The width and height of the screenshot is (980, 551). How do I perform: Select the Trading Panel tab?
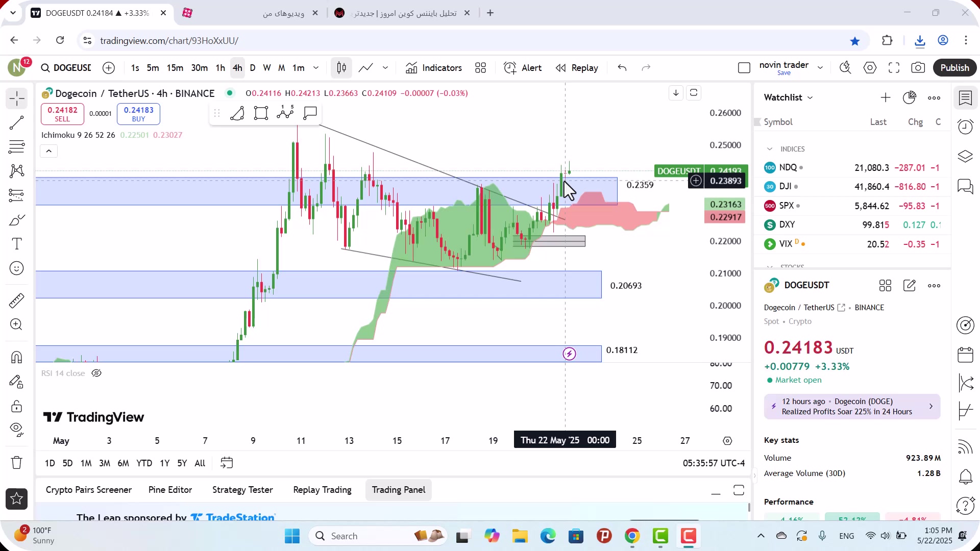[x=399, y=490]
